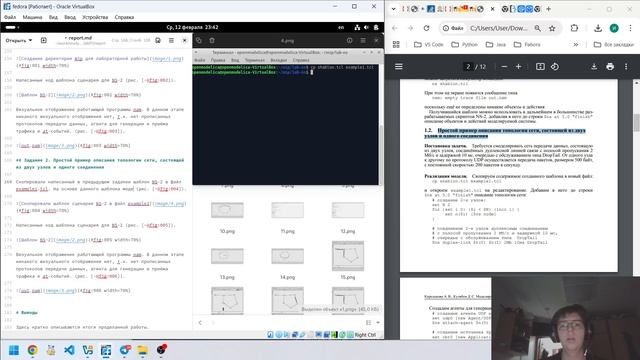The image size is (640, 360).
Task: Select the 15.png thumbnail
Action: click(348, 256)
